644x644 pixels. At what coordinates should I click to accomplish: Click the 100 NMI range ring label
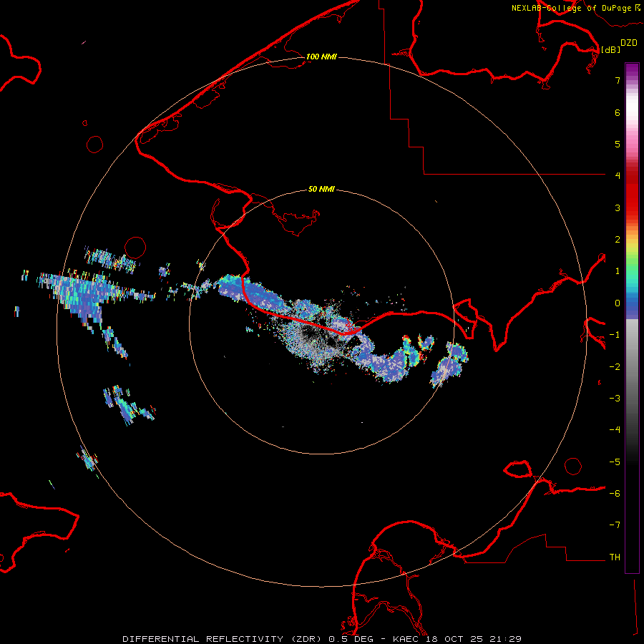tap(321, 57)
